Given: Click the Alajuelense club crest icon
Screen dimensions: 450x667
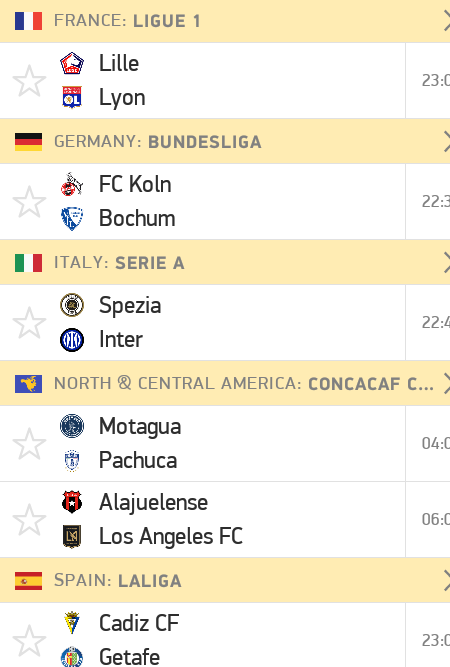Looking at the screenshot, I should (x=72, y=502).
